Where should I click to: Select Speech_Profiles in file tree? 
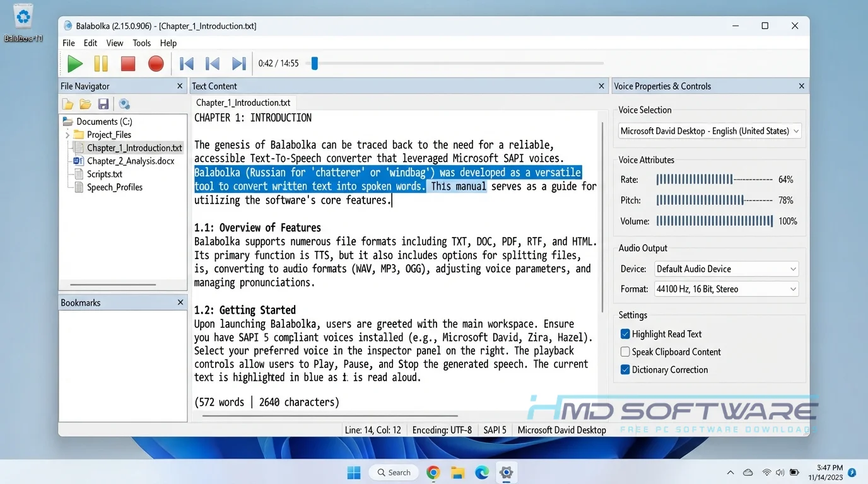coord(115,187)
